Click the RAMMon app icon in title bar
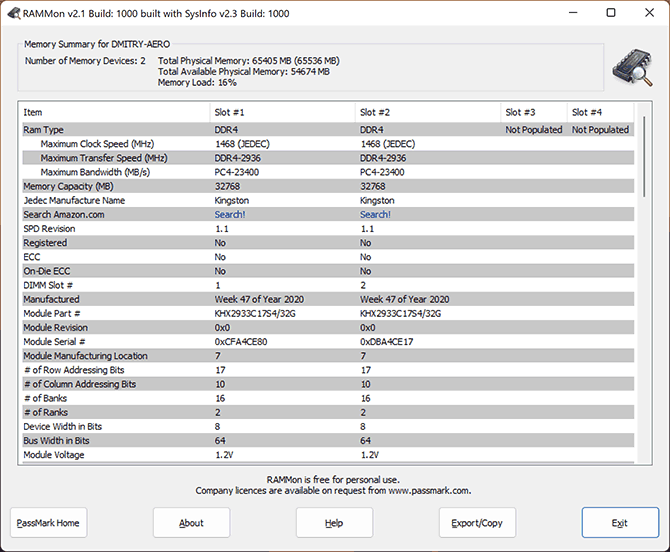 pyautogui.click(x=15, y=12)
